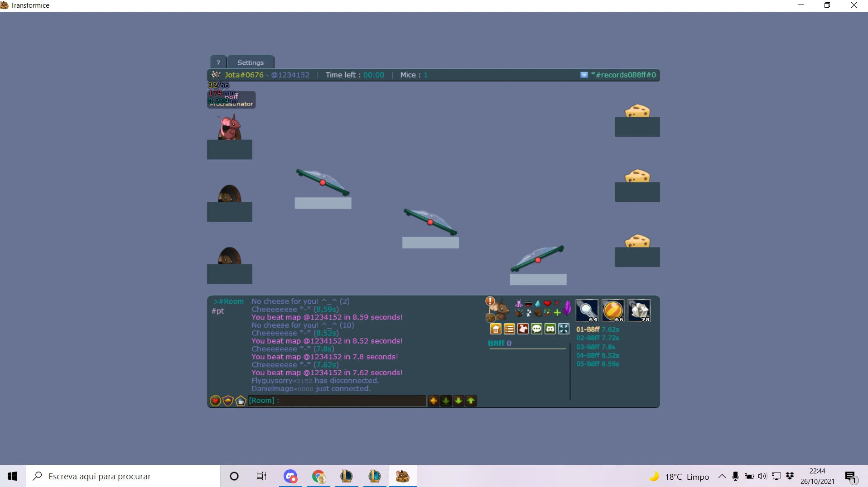The width and height of the screenshot is (868, 487).
Task: Open the green Discord button
Action: [550, 329]
